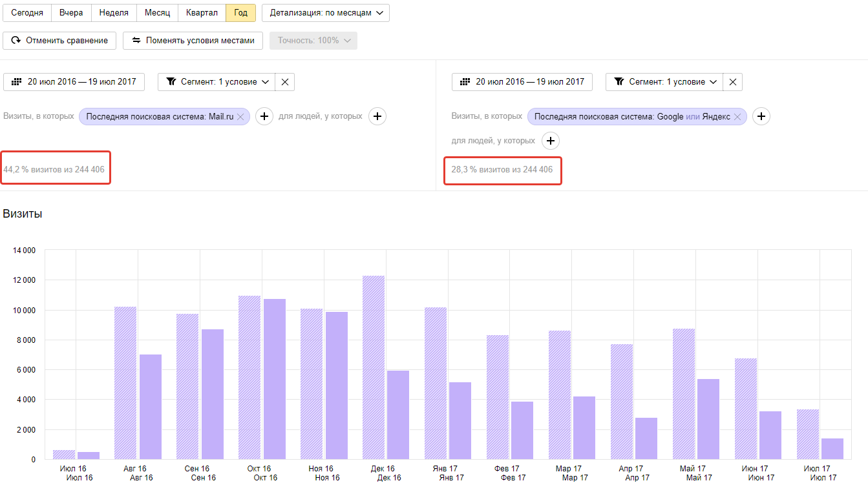Click the tallest hatched bar for Дек 16
Image resolution: width=868 pixels, height=503 pixels.
(374, 367)
